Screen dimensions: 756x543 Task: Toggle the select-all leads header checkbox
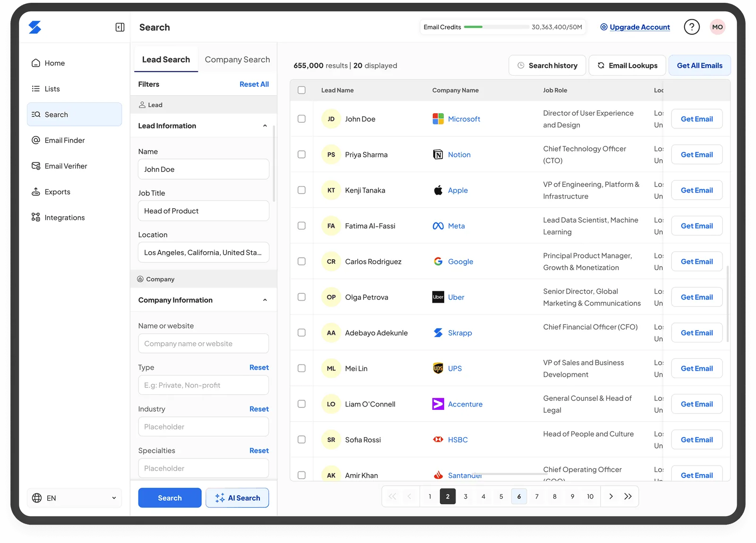pos(301,90)
